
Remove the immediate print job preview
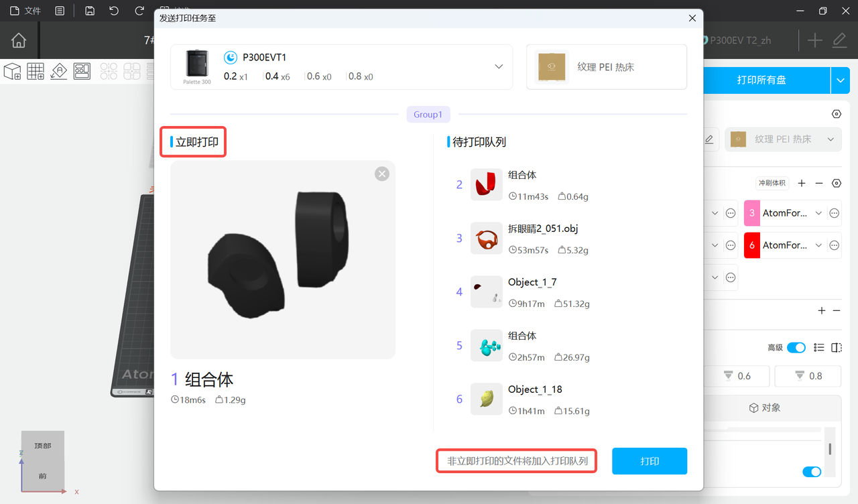[x=382, y=174]
